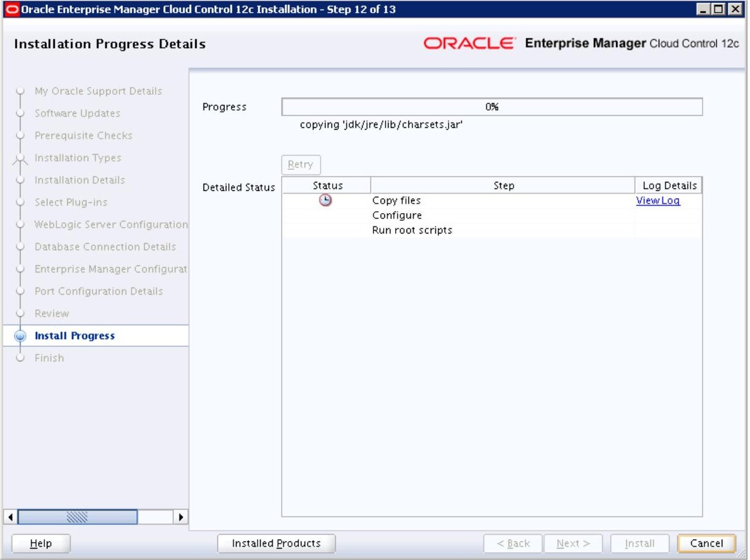
Task: Click the installation progress bar
Action: coord(492,107)
